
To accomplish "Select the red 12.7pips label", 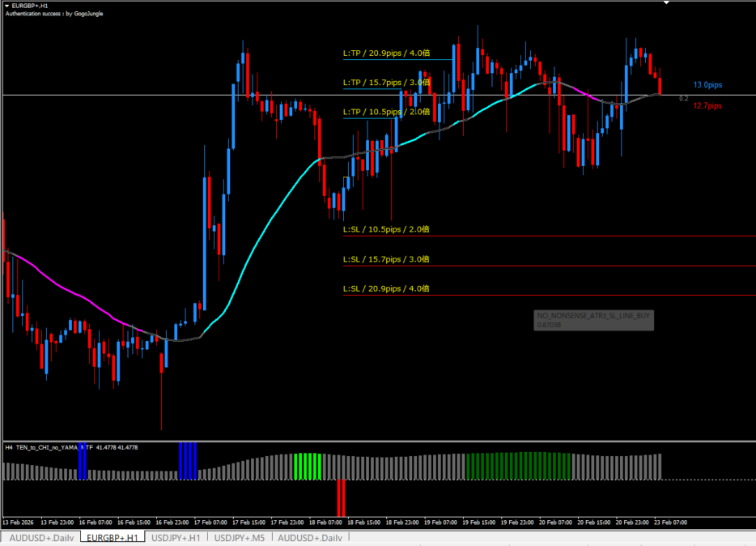I will 707,105.
